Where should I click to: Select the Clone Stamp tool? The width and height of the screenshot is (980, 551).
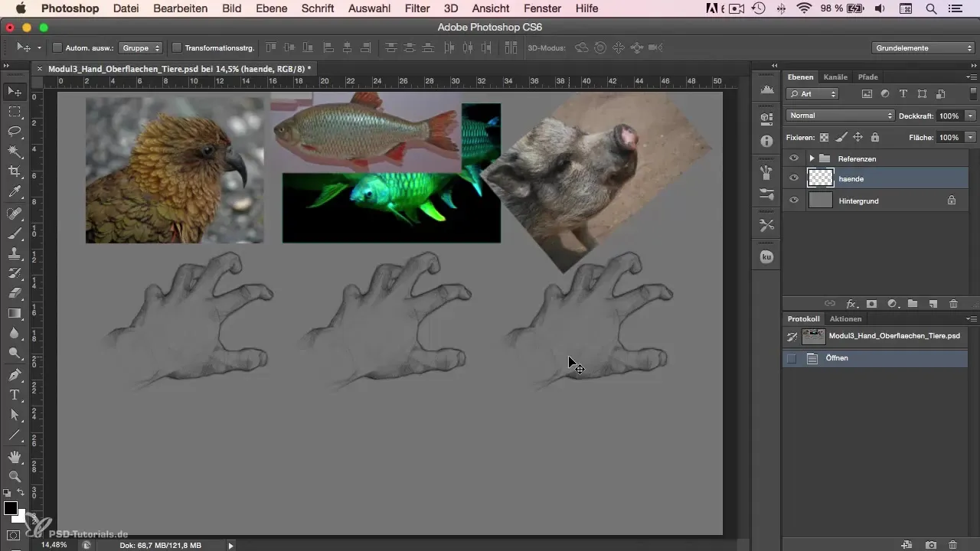(15, 253)
